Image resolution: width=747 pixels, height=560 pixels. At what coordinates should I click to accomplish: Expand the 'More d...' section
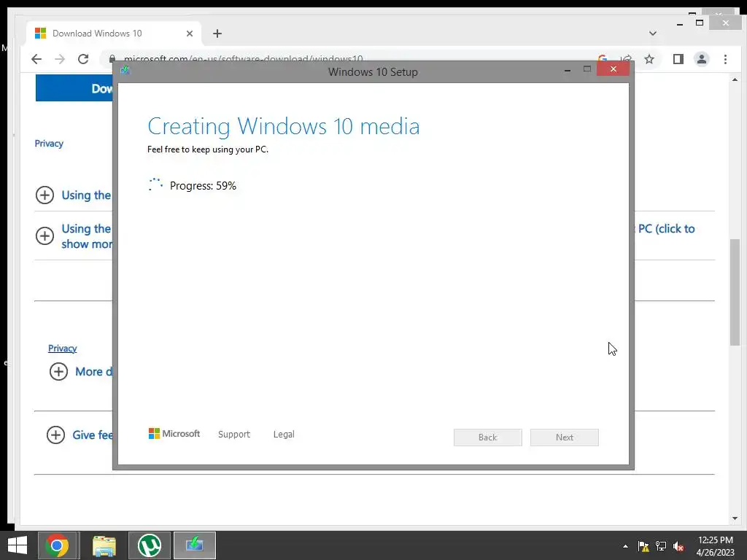point(58,371)
